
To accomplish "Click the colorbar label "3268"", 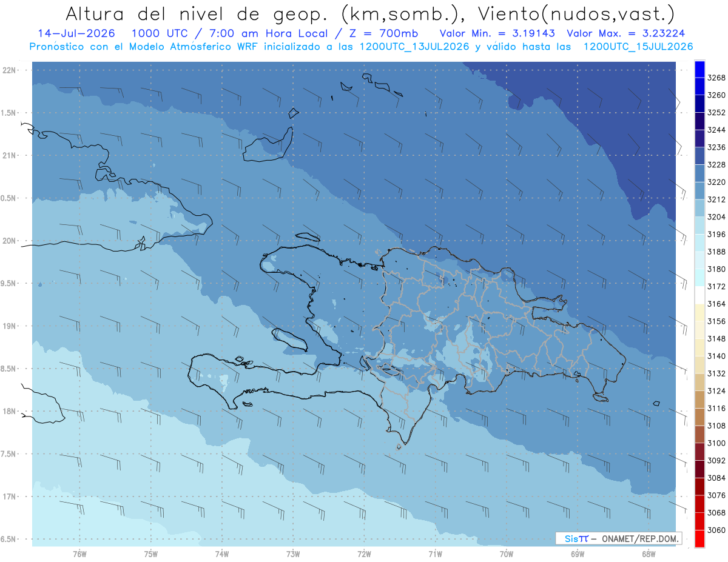I will point(716,78).
